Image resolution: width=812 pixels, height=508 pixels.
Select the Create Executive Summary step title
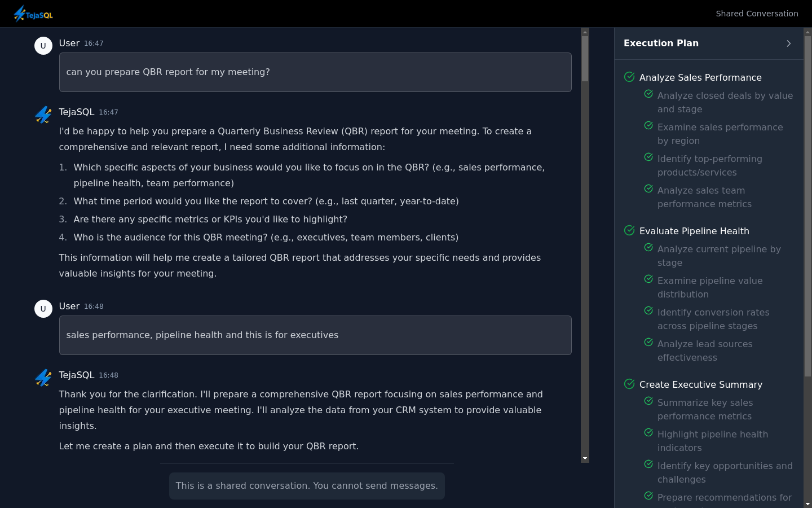click(701, 384)
